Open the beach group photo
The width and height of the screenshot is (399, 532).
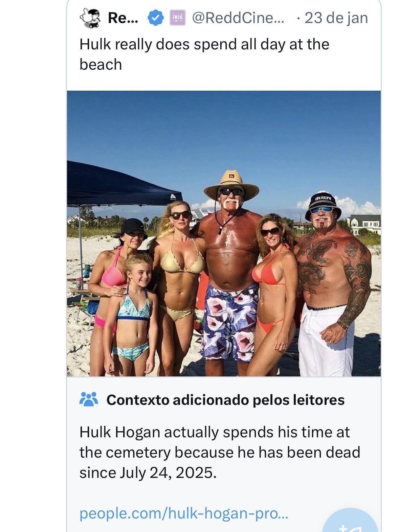pos(224,233)
